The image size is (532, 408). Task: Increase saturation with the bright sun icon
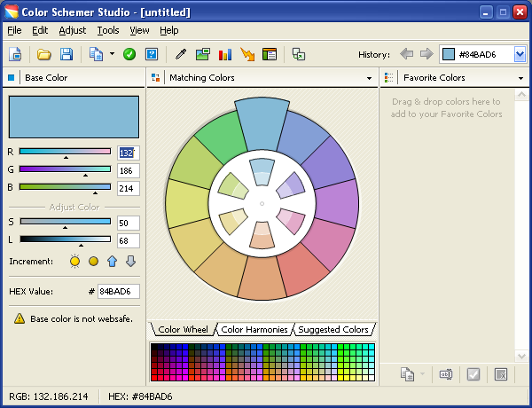pos(74,262)
